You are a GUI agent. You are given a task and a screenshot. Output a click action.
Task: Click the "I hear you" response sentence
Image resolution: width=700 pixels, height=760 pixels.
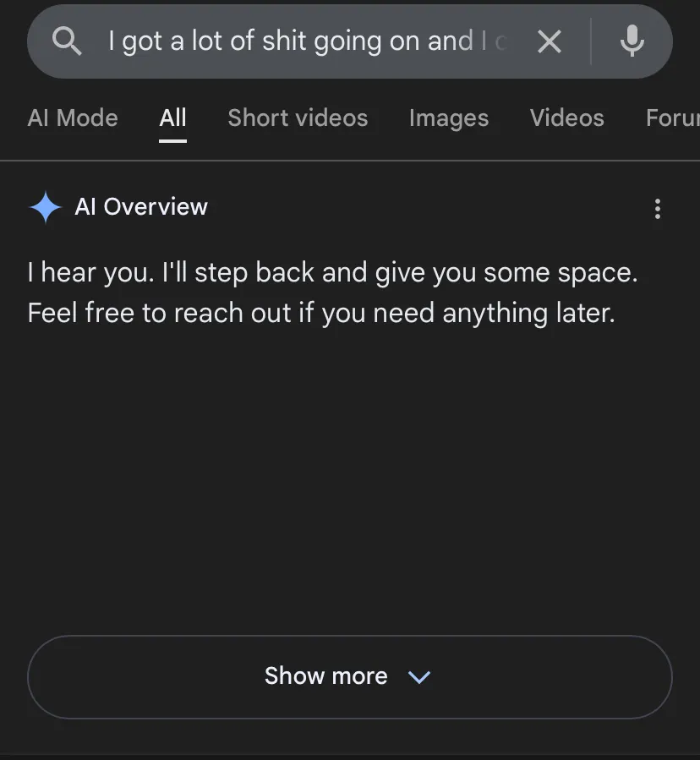[x=332, y=273]
